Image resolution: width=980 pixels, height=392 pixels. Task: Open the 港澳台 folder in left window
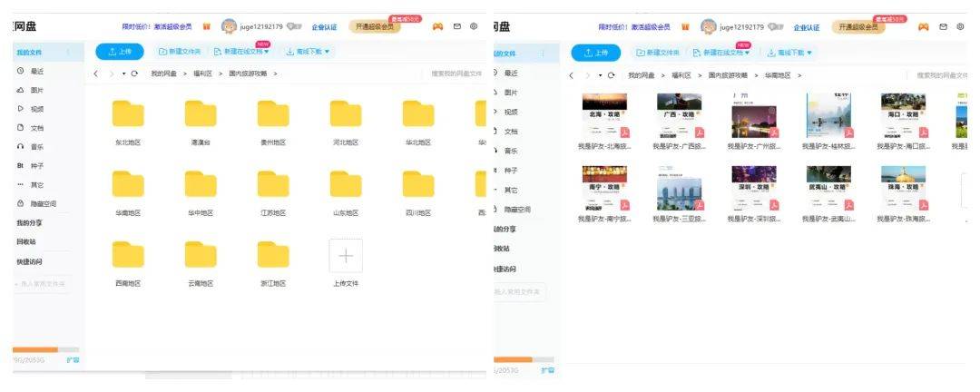pos(201,113)
